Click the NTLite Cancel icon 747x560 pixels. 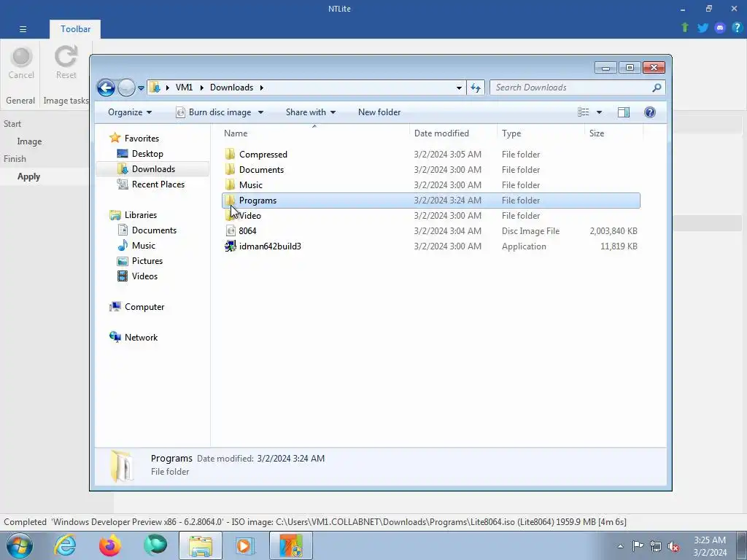click(x=21, y=57)
